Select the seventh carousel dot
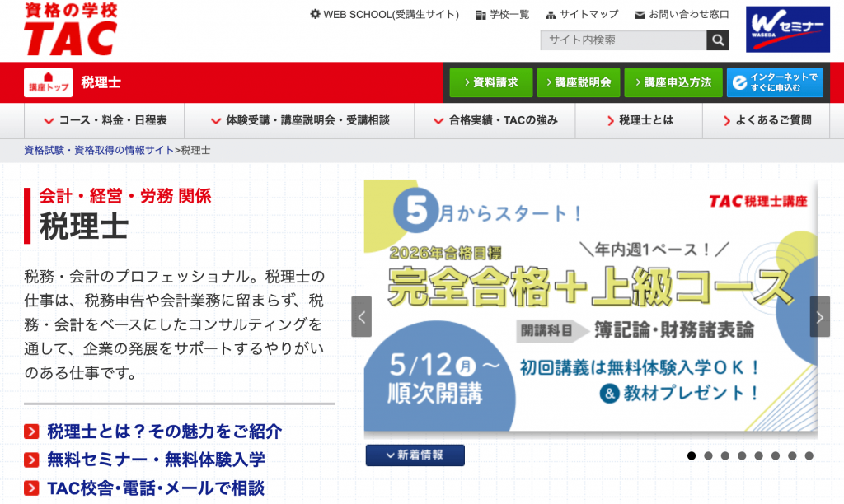844x504 pixels. pos(792,455)
